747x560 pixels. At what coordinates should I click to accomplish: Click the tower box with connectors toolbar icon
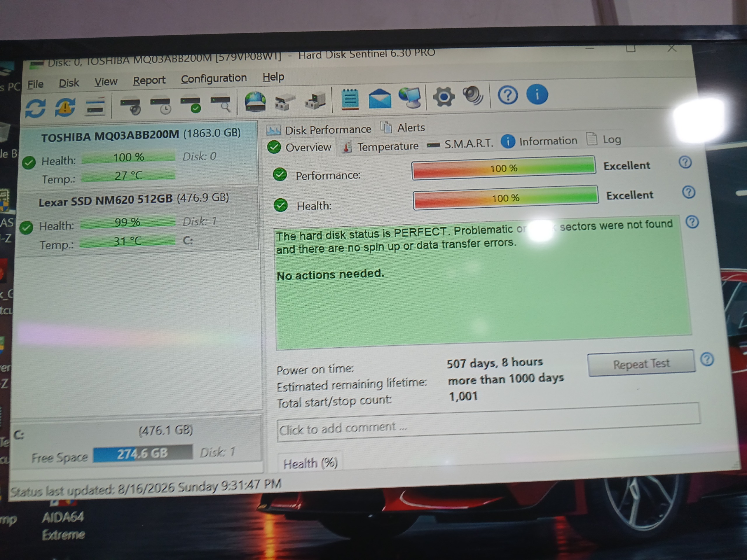[x=315, y=101]
